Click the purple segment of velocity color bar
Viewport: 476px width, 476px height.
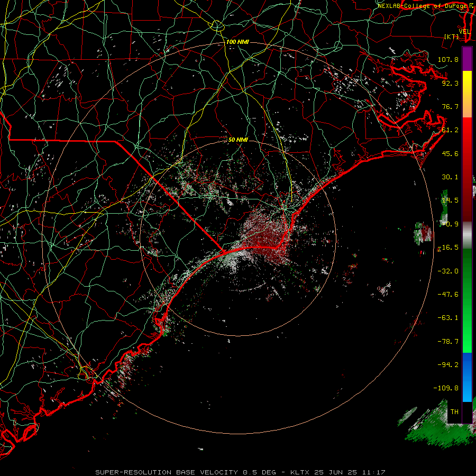[467, 59]
